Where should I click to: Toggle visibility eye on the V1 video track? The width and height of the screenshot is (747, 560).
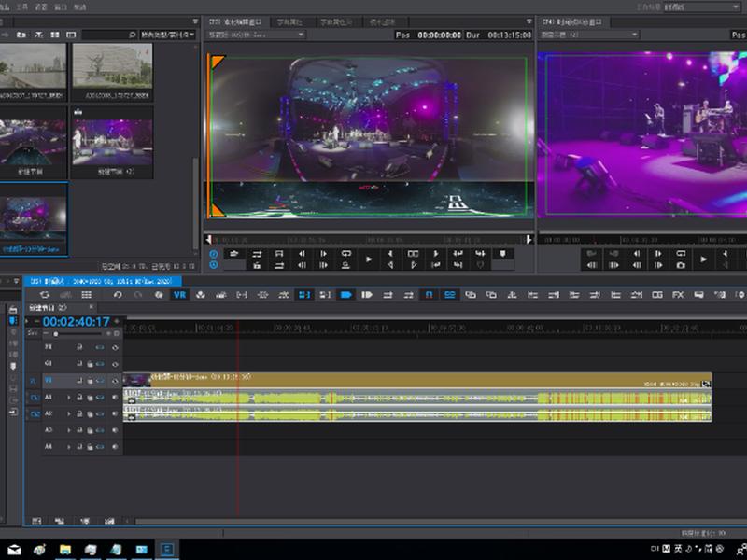coord(115,381)
